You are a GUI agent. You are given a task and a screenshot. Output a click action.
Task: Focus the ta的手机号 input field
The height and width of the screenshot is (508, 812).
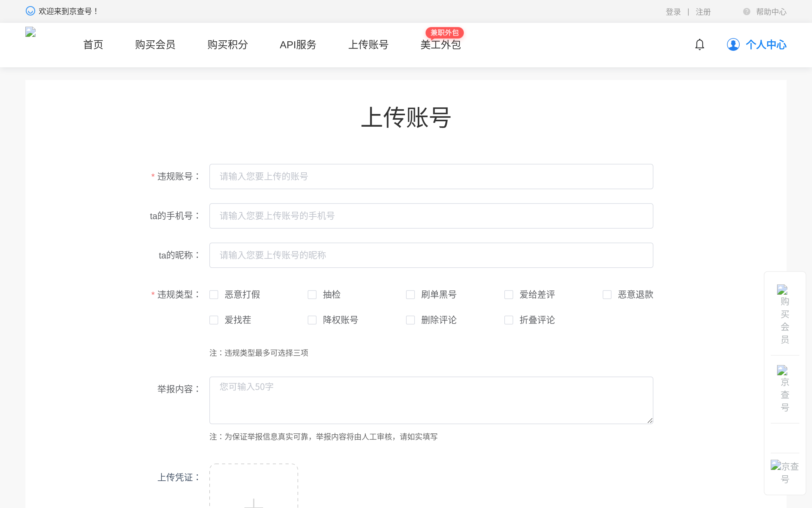tap(431, 216)
